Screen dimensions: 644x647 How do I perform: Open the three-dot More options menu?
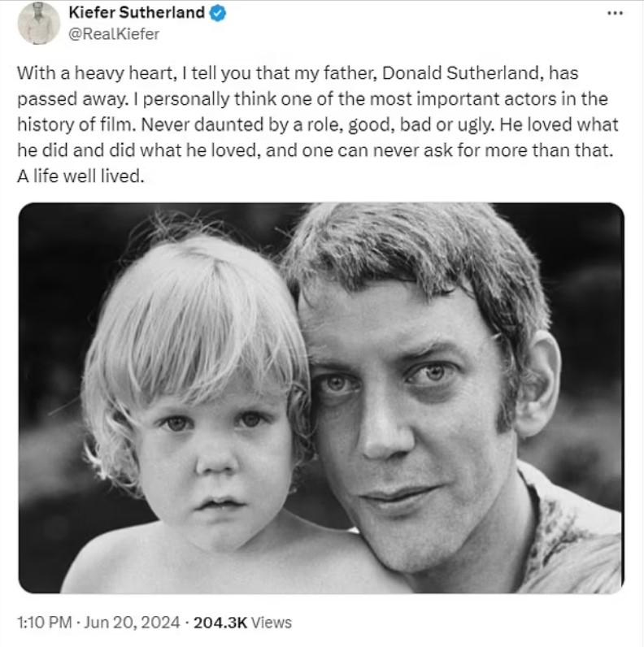(616, 14)
